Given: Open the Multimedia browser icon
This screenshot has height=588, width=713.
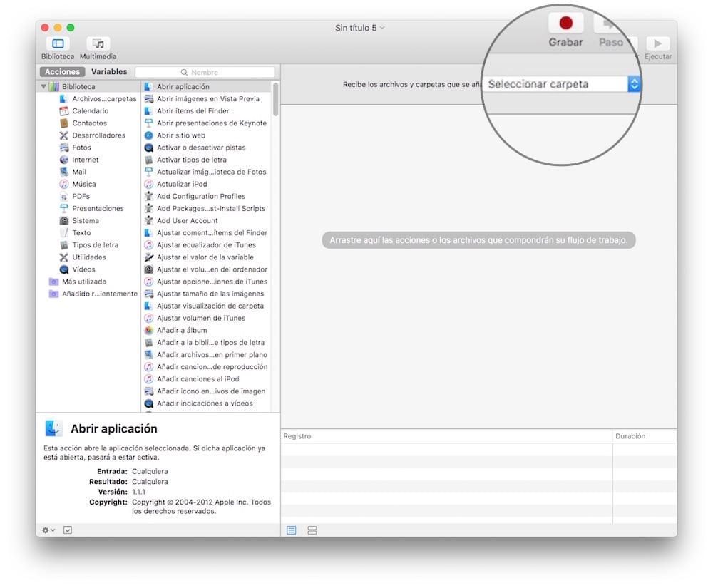Looking at the screenshot, I should click(98, 44).
